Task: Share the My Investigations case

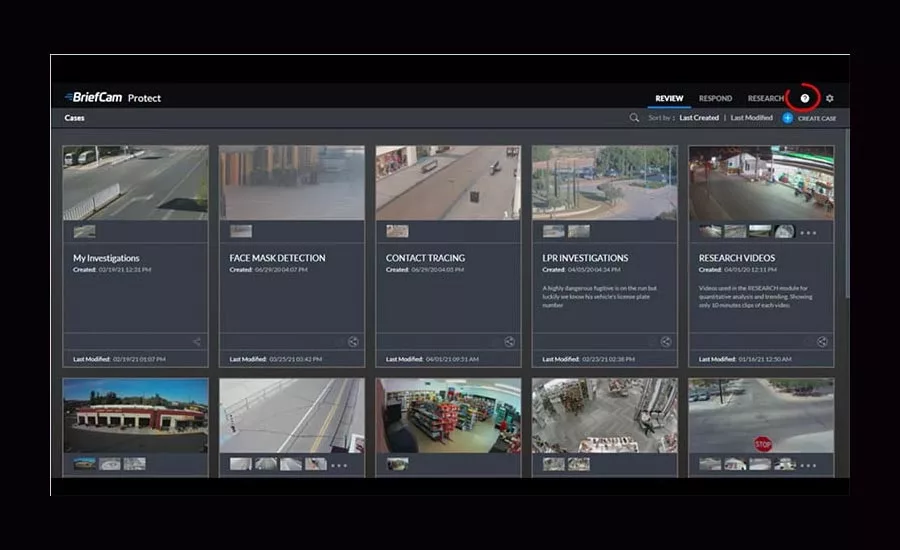Action: tap(196, 342)
